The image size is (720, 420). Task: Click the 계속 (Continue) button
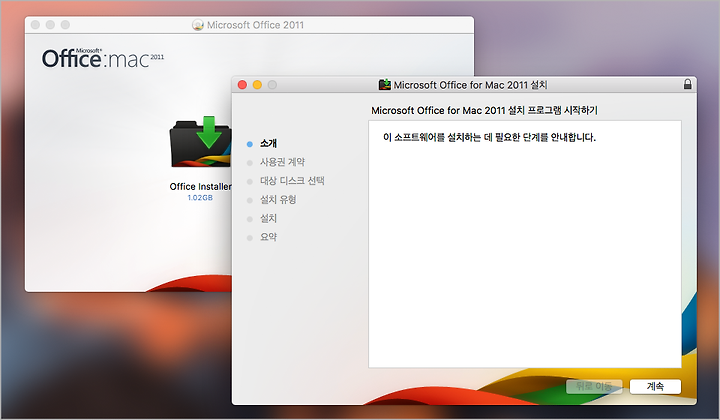[655, 386]
